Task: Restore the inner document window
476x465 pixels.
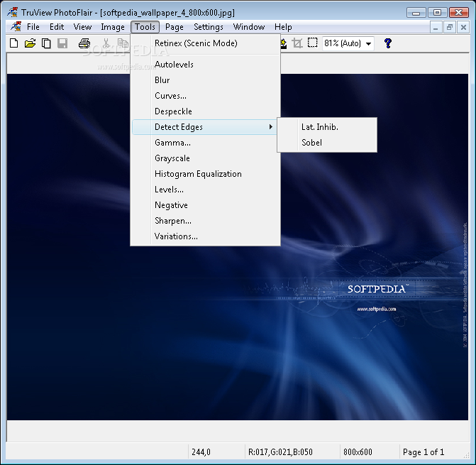Action: [450, 28]
